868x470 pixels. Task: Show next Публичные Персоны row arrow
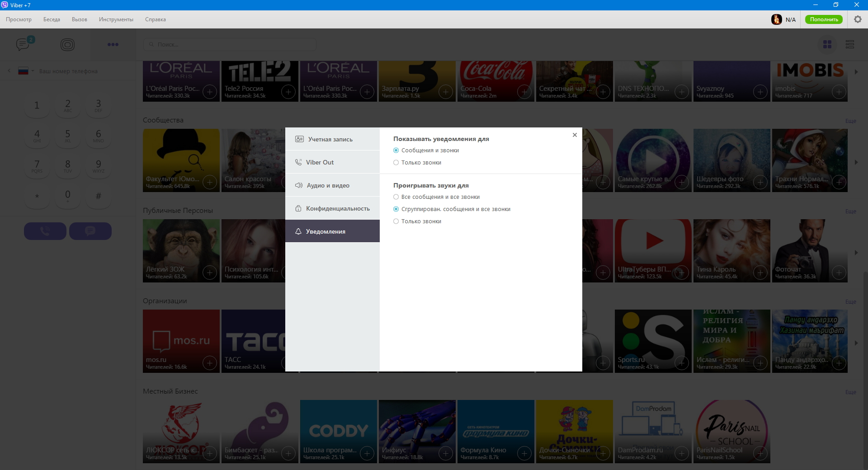[856, 253]
